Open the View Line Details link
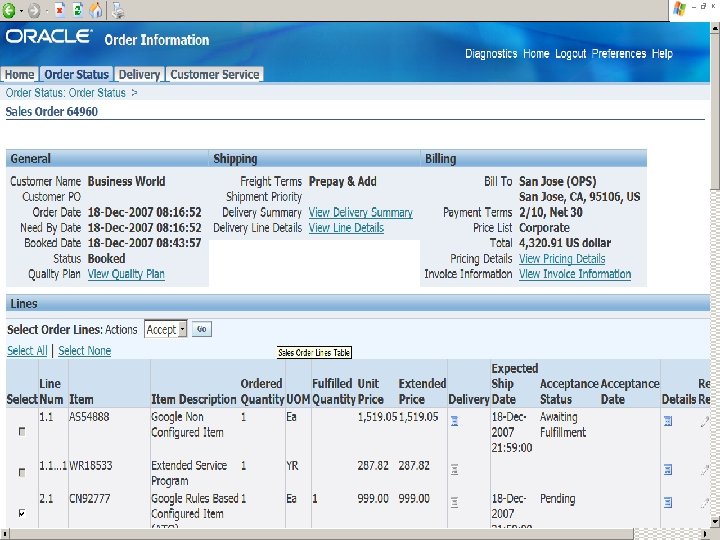This screenshot has width=720, height=540. coord(346,228)
